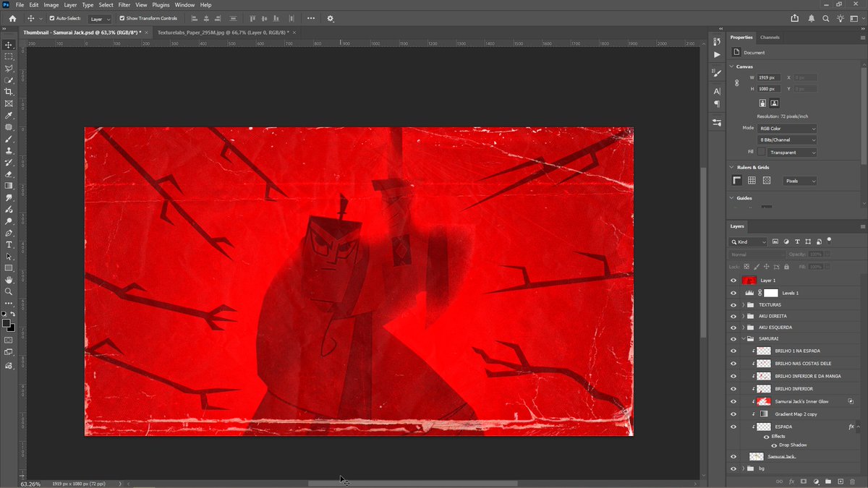Open the Actions panel play icon
The image size is (868, 488).
717,54
